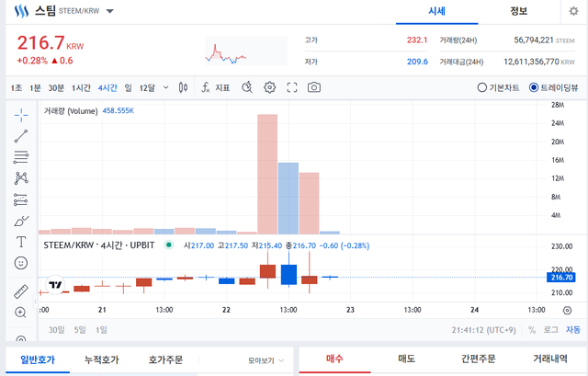The height and width of the screenshot is (376, 588).
Task: Set chart interval to 1분
Action: point(35,88)
